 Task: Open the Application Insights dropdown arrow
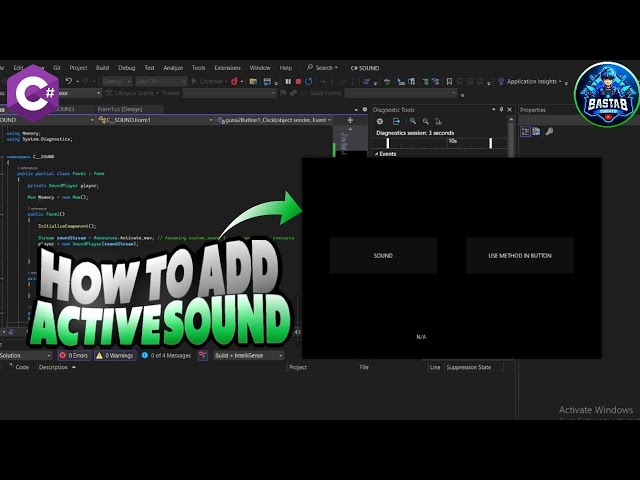(x=560, y=82)
